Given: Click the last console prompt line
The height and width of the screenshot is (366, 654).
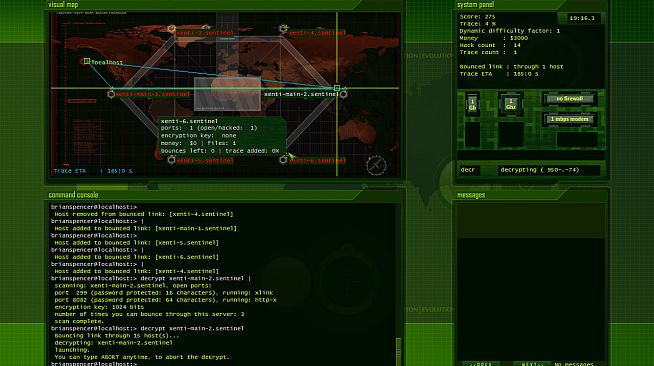Looking at the screenshot, I should click(x=94, y=364).
